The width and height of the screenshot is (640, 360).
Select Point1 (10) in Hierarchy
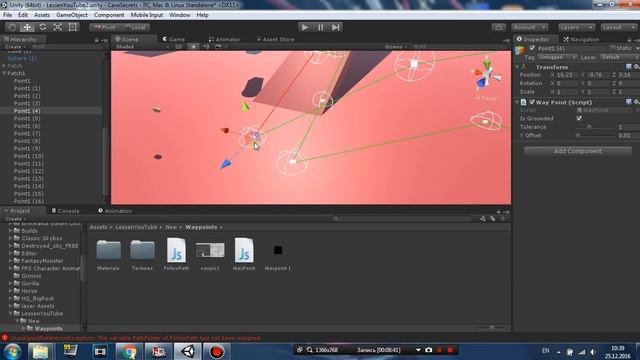click(29, 156)
